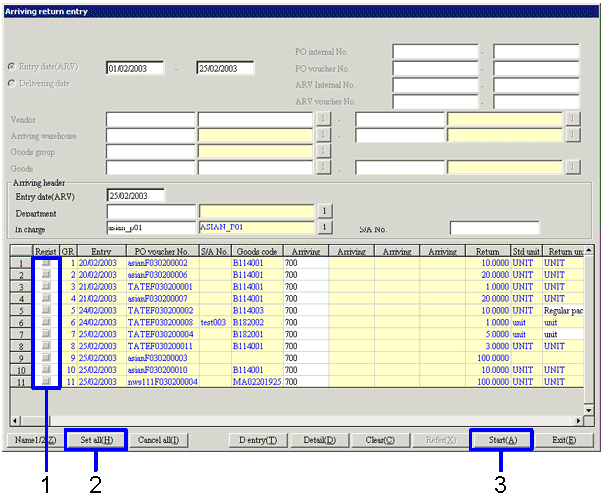This screenshot has height=502, width=604.
Task: Click S/A No. cell test003
Action: point(215,322)
